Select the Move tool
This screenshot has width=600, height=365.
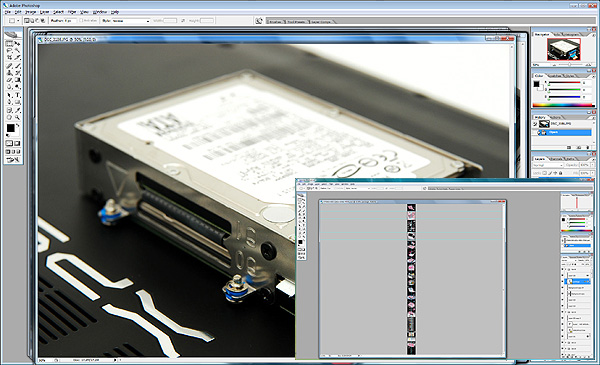[x=17, y=44]
